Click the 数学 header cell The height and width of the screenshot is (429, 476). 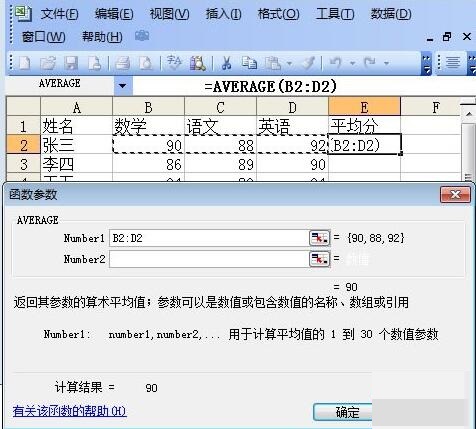(148, 126)
